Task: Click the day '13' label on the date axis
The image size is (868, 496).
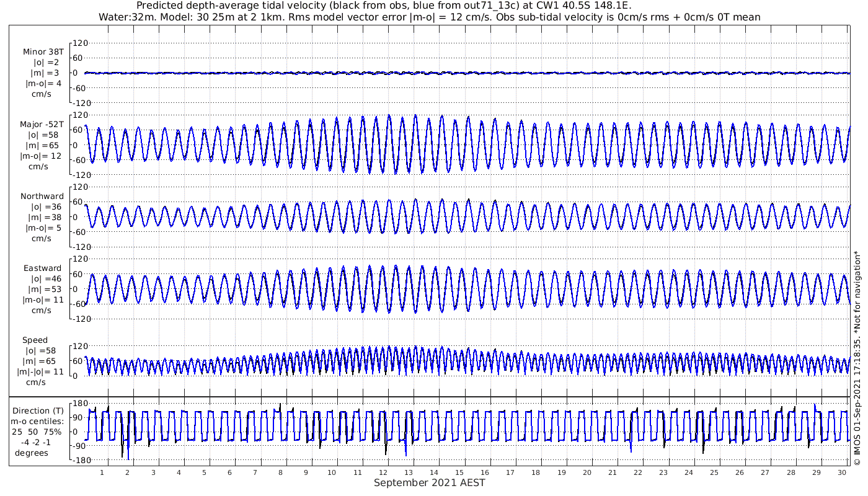Action: pyautogui.click(x=408, y=472)
